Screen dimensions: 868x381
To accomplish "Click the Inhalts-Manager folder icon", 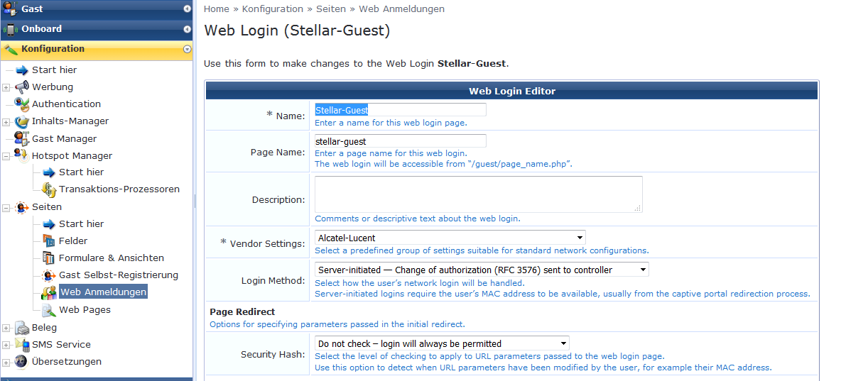I will 22,121.
